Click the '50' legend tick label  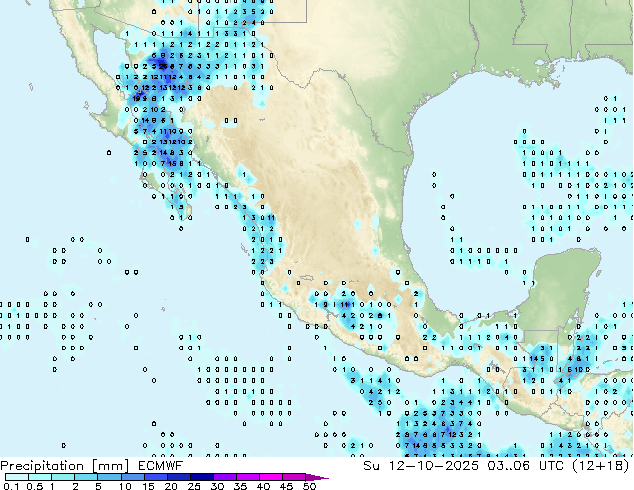click(x=309, y=486)
